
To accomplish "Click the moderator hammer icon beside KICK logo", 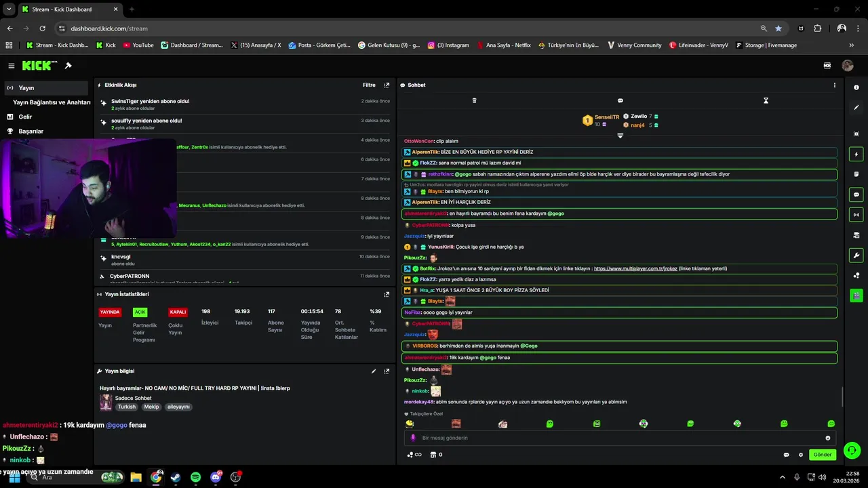I will tap(68, 66).
